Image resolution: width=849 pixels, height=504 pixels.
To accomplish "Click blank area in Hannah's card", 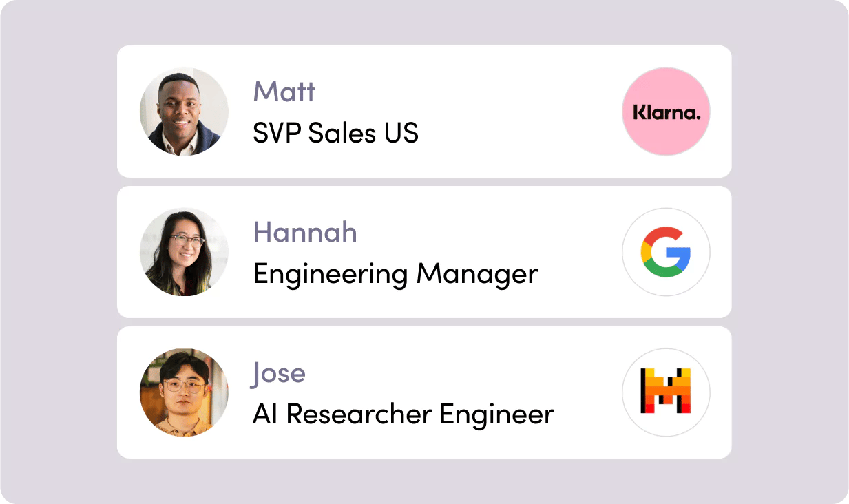I will point(578,234).
